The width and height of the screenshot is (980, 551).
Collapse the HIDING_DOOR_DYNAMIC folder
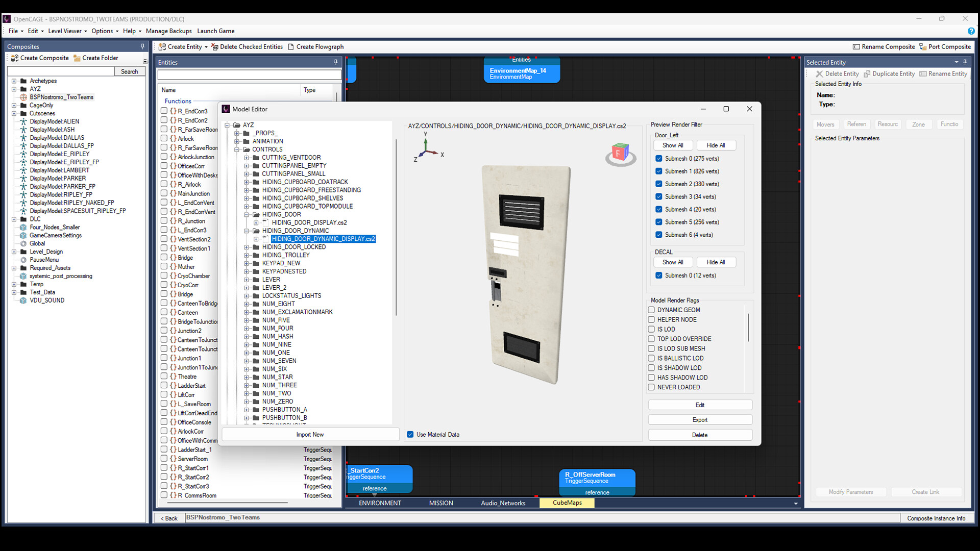coord(247,231)
